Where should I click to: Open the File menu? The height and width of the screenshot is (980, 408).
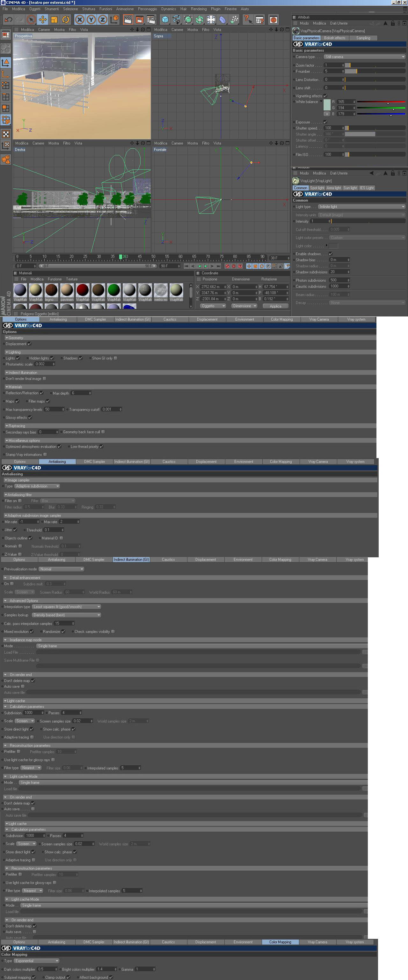(x=5, y=9)
